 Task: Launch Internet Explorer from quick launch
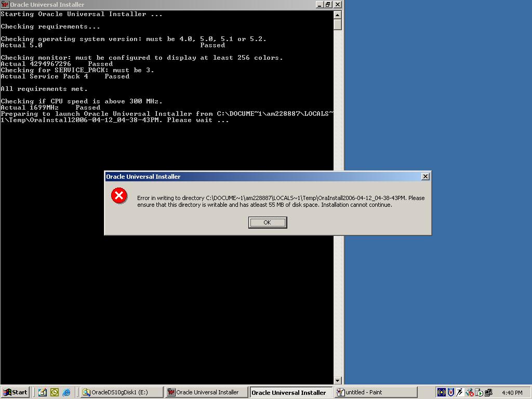click(x=66, y=393)
